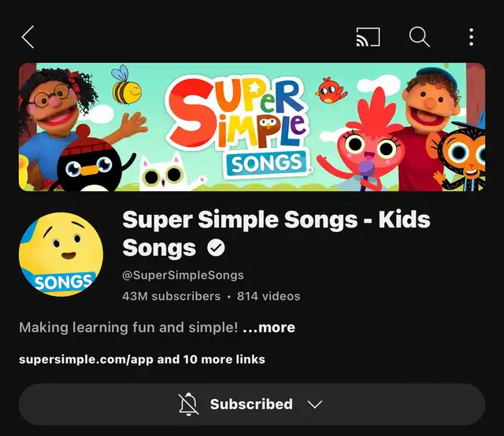Click the notification bell icon
Image resolution: width=504 pixels, height=436 pixels.
[189, 405]
